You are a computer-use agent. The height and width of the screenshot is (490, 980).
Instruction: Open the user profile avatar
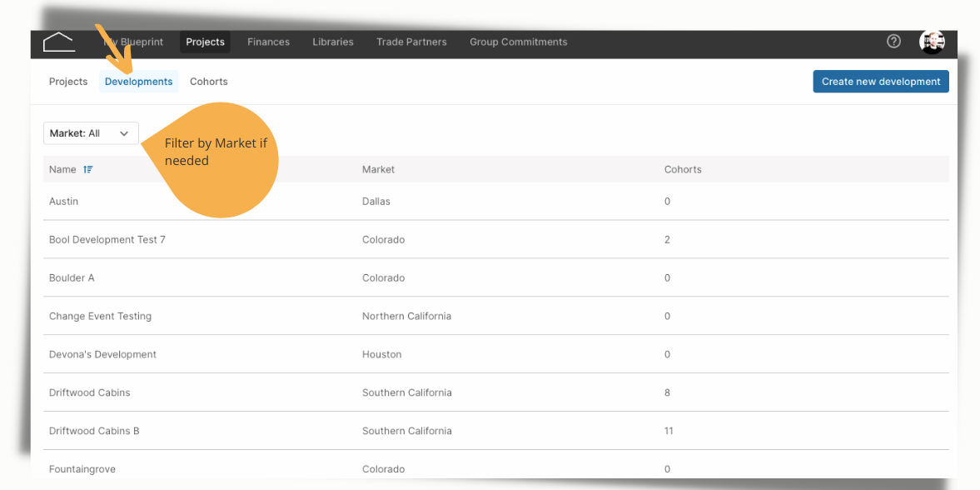click(x=932, y=42)
